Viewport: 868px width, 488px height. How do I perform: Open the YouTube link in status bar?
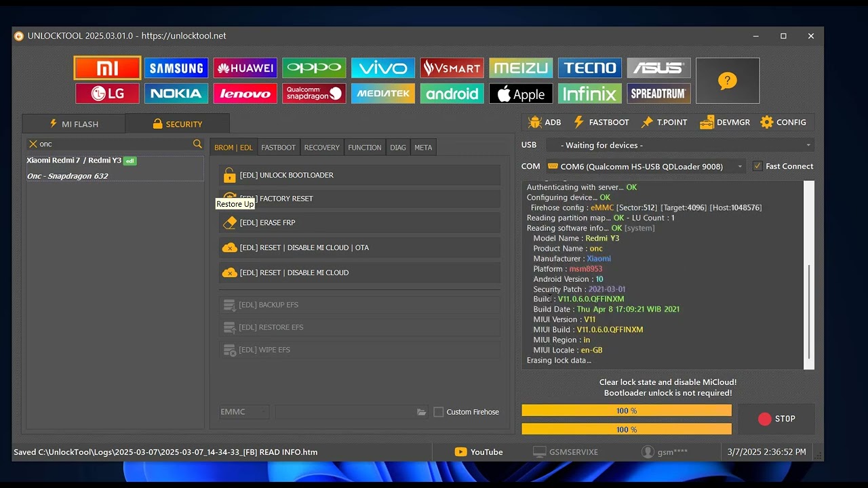tap(479, 452)
